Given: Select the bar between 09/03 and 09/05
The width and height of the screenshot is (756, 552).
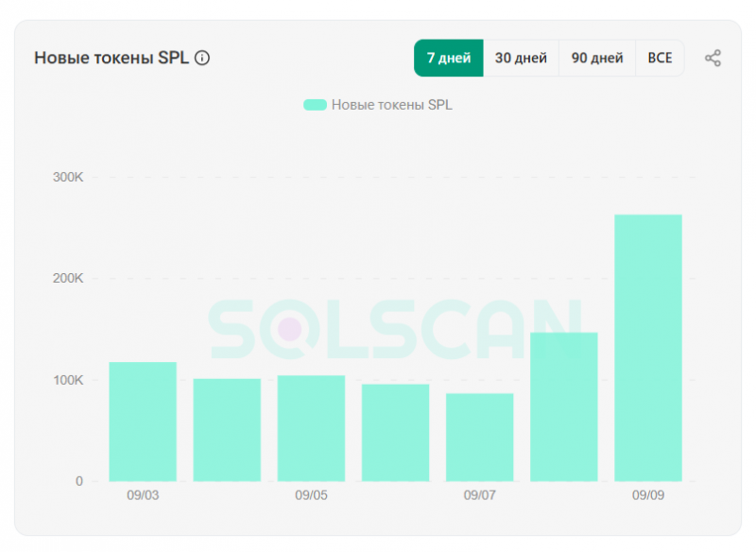Looking at the screenshot, I should (x=227, y=430).
